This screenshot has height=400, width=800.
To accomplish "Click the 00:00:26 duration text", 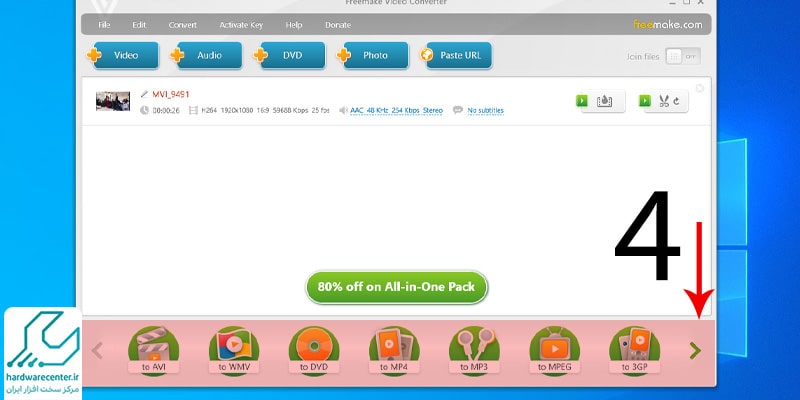I will pos(166,110).
